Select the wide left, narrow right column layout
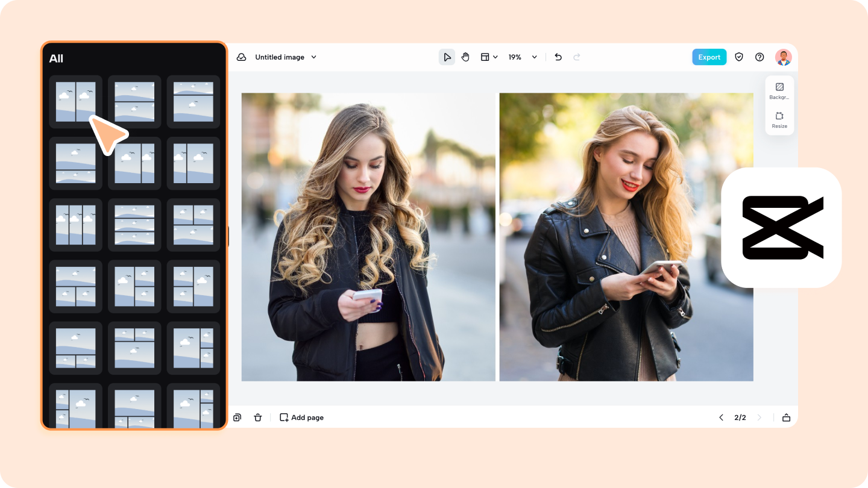 click(134, 163)
